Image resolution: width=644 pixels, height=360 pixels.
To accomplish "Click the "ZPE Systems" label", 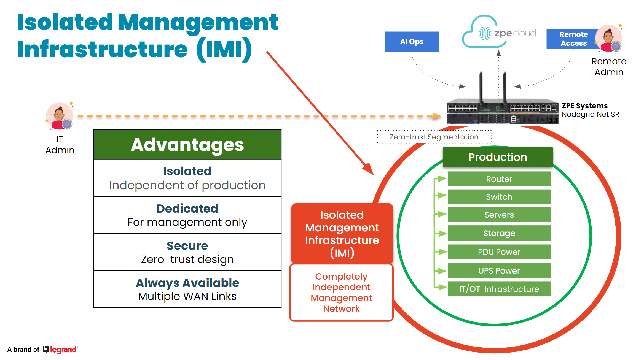I will click(x=585, y=106).
